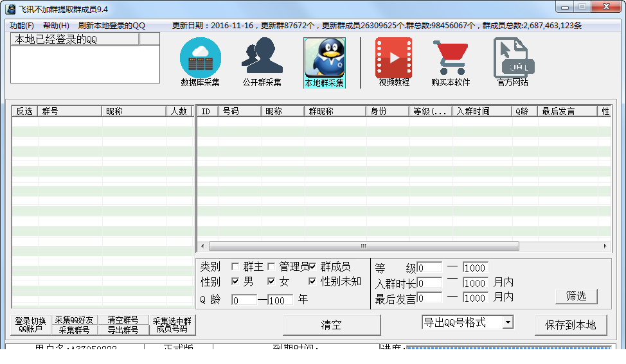This screenshot has width=626, height=364.
Task: Toggle the 管理员 checkbox
Action: (x=271, y=266)
